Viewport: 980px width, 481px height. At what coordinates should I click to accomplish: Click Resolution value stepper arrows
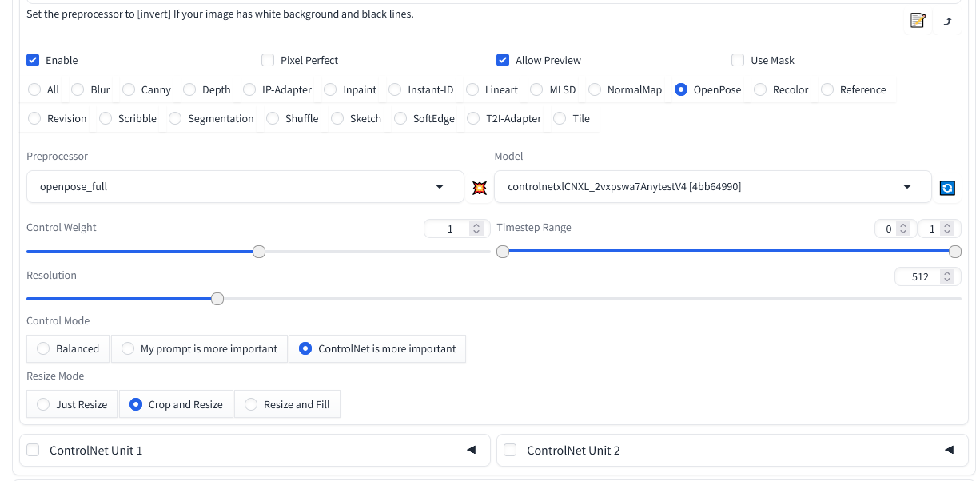click(947, 276)
